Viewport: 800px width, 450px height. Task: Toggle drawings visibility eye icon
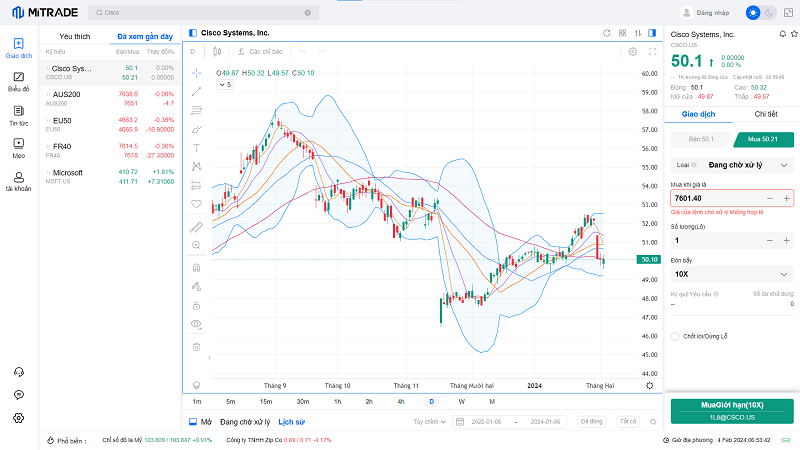[196, 324]
